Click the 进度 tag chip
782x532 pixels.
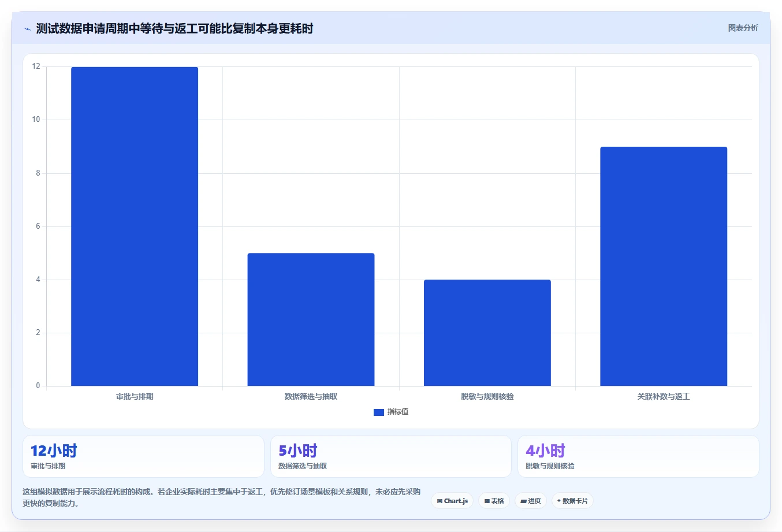[x=530, y=501]
